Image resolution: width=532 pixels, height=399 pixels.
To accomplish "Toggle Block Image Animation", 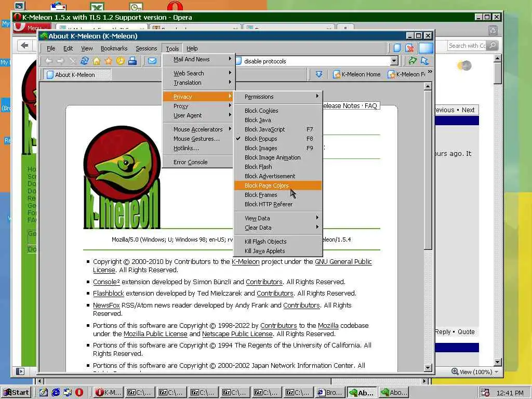I will pyautogui.click(x=278, y=157).
